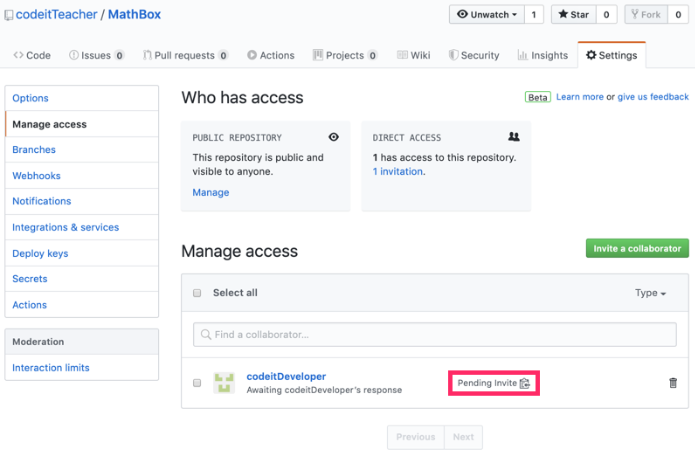
Task: Open Interaction limits under Moderation
Action: [82, 368]
